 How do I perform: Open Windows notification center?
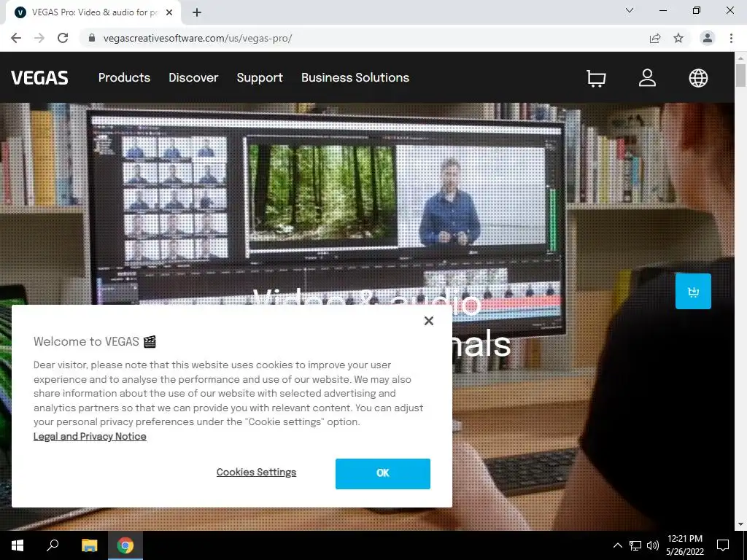tap(723, 545)
